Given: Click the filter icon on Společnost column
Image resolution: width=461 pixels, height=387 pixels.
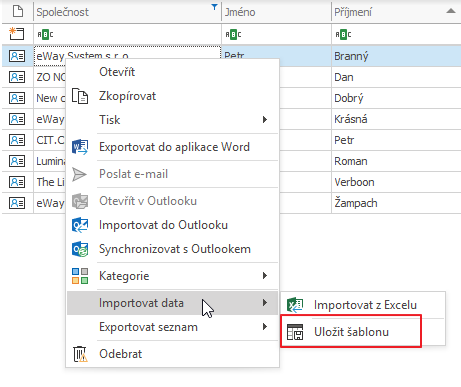Looking at the screenshot, I should click(215, 7).
